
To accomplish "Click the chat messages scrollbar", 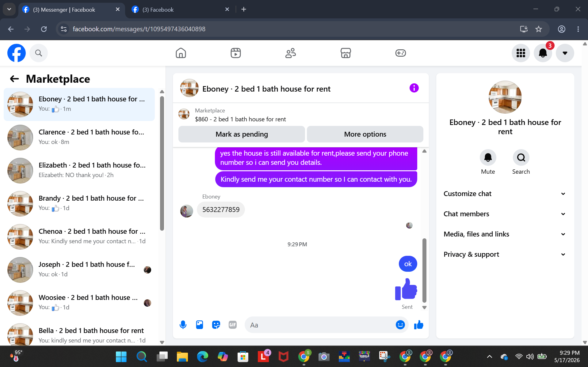I will coord(424,270).
